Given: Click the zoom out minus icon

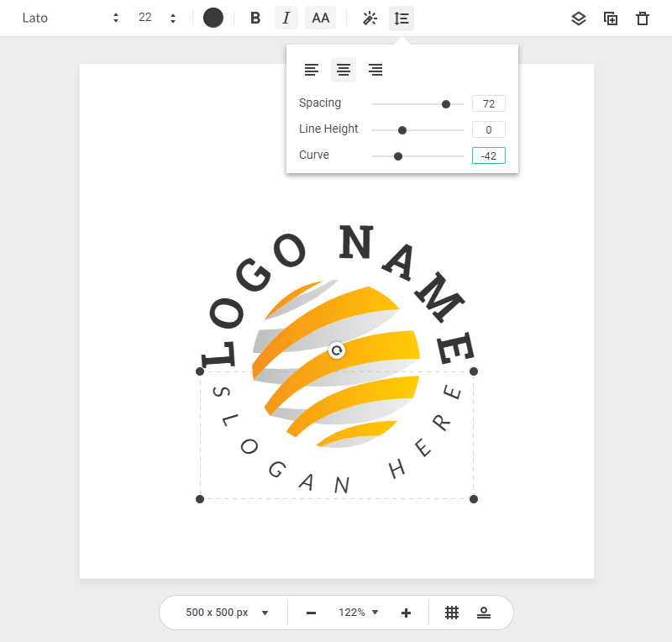Looking at the screenshot, I should 311,613.
